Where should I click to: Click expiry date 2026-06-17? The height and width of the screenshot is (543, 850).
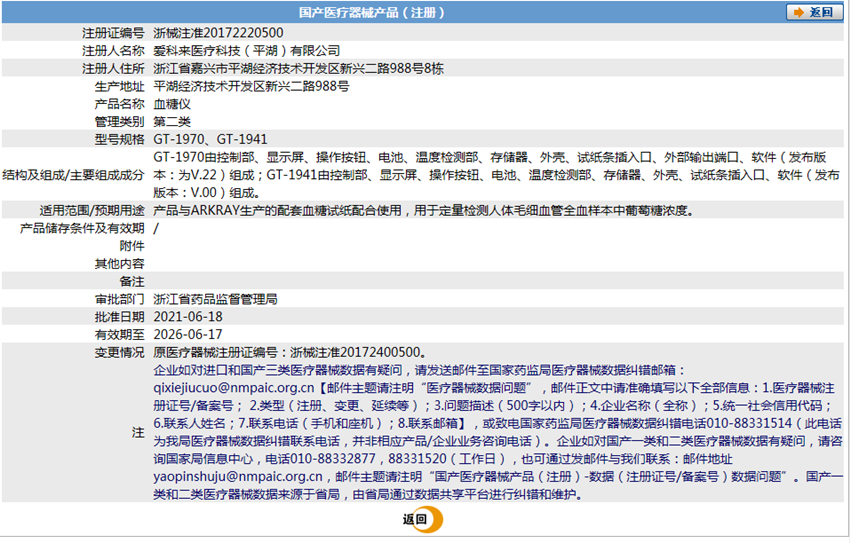188,334
